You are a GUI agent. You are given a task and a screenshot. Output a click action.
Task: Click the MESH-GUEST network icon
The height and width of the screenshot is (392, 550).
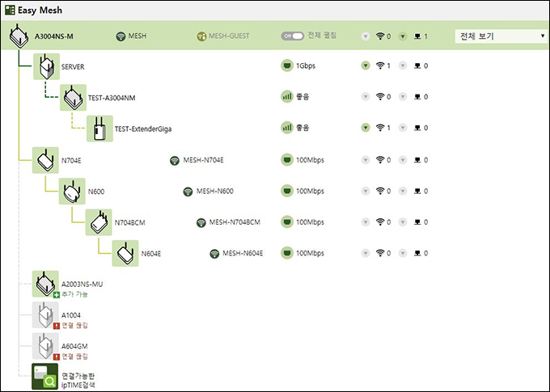pyautogui.click(x=201, y=36)
